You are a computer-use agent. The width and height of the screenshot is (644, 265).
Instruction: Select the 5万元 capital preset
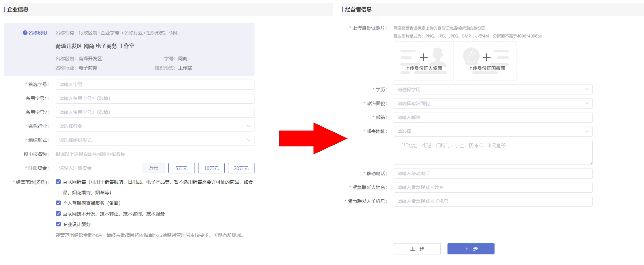coord(182,168)
